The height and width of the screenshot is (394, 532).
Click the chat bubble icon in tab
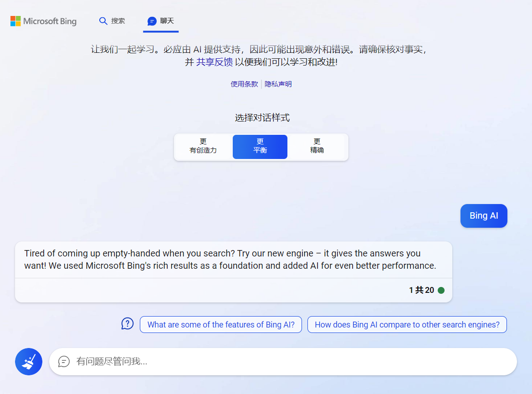coord(152,21)
